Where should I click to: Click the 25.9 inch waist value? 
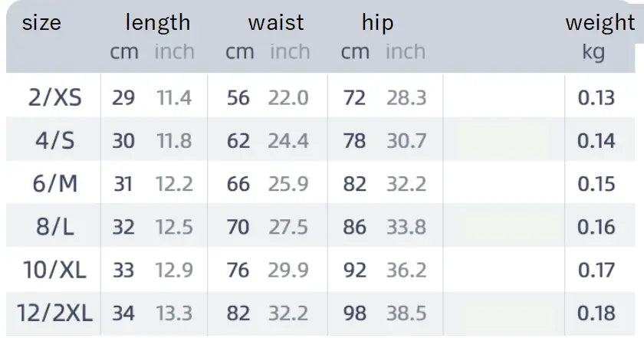pos(288,184)
